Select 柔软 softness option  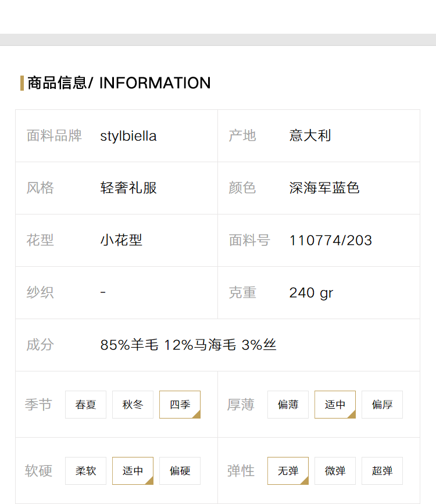[85, 470]
